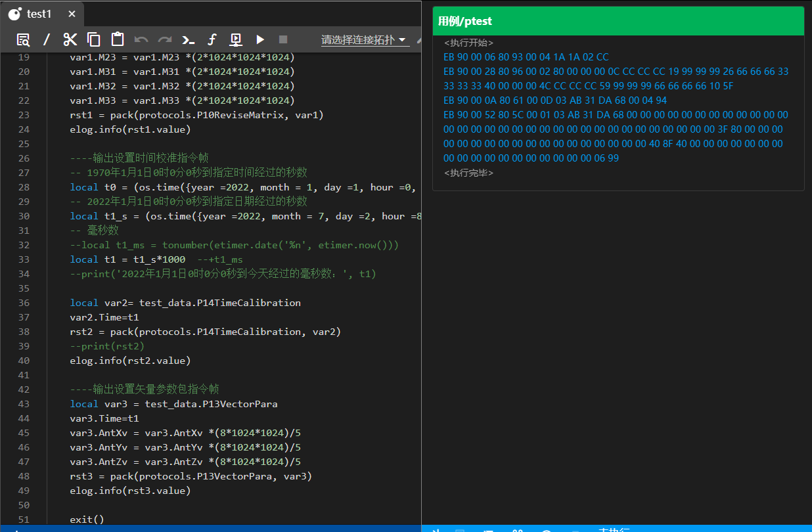This screenshot has height=532, width=812.
Task: Click line number 41 in the gutter
Action: (x=24, y=375)
